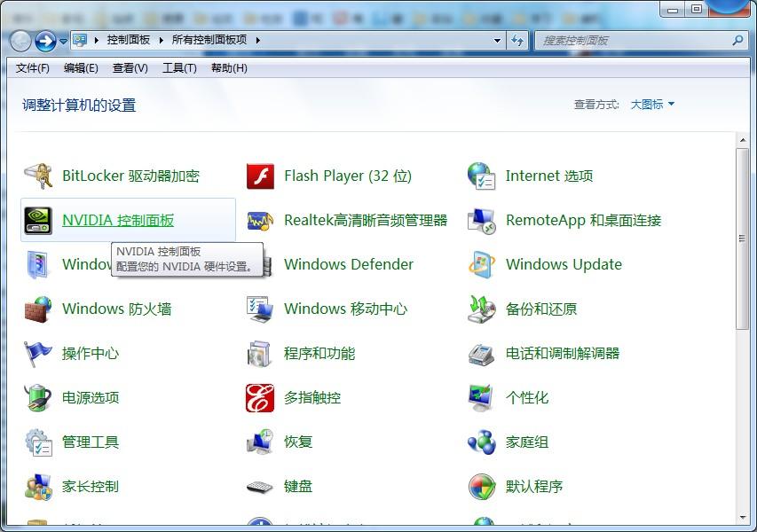
Task: Open the 管理工具 gear icon
Action: [38, 442]
